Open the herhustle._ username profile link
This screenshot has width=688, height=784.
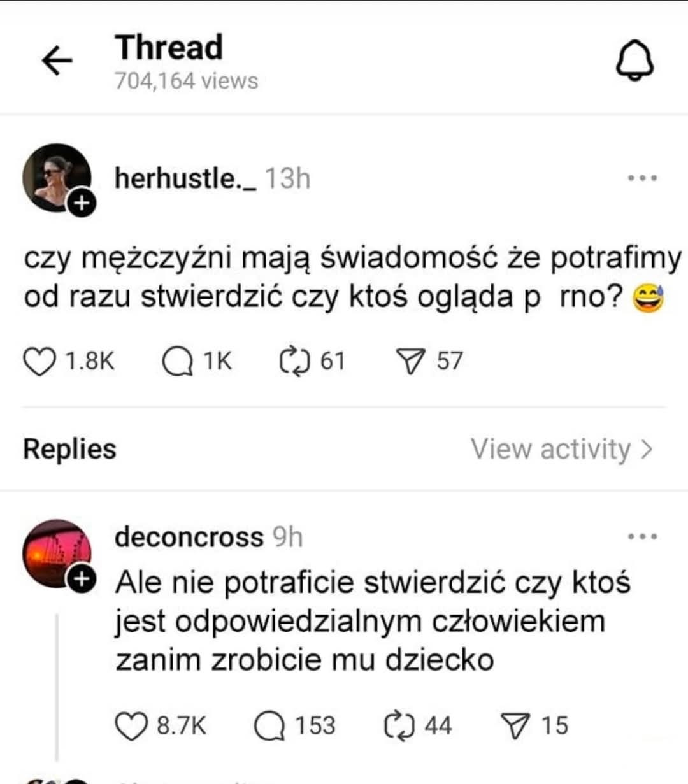coord(185,178)
